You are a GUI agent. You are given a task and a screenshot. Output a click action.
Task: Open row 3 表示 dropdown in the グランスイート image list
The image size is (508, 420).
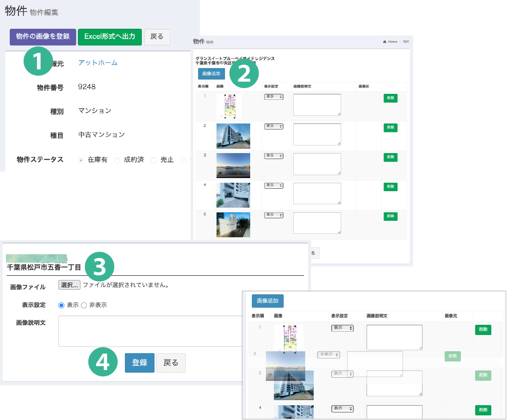click(273, 156)
